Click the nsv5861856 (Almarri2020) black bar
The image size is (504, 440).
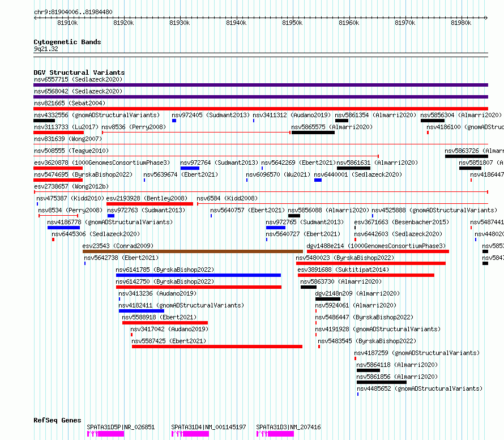382,382
